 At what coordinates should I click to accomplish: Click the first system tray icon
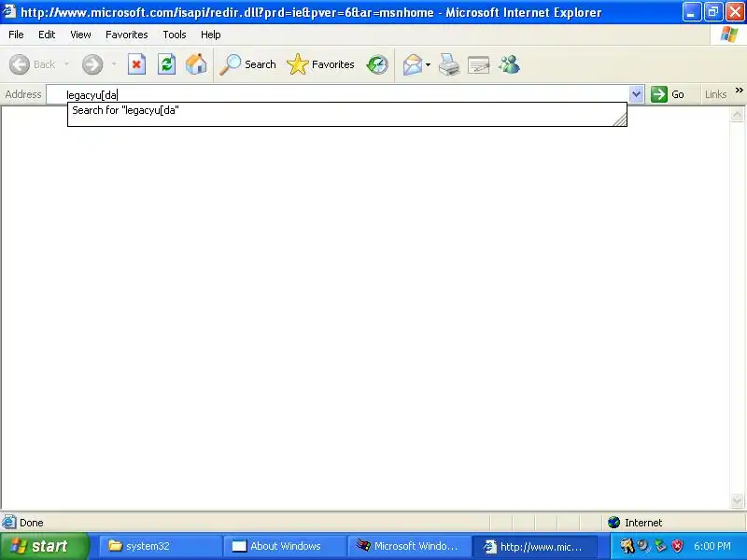click(627, 546)
